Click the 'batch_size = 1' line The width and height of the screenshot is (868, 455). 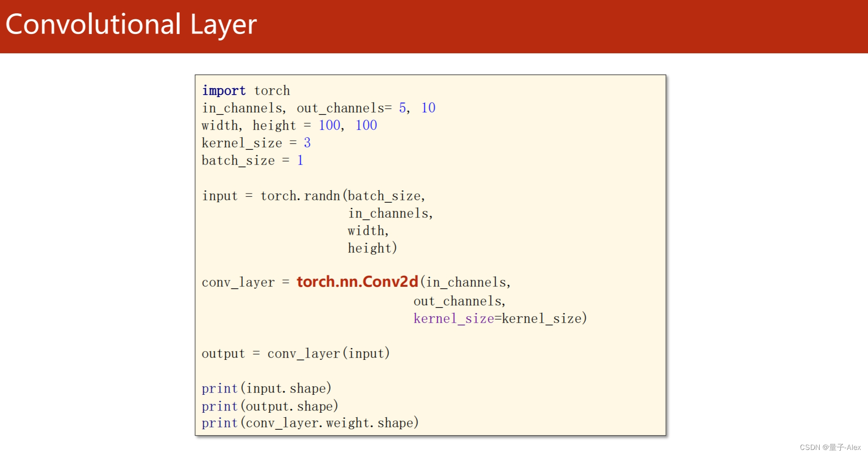pos(252,160)
